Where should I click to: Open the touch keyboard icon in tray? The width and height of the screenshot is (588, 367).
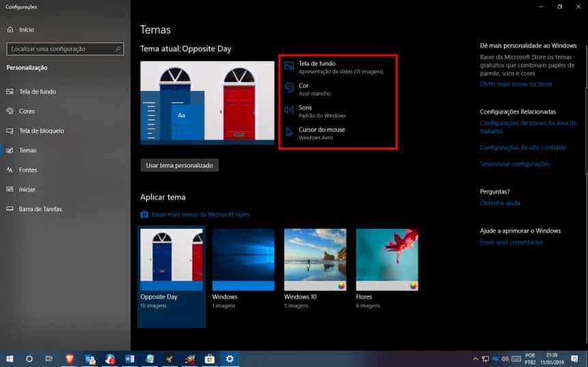coord(516,359)
